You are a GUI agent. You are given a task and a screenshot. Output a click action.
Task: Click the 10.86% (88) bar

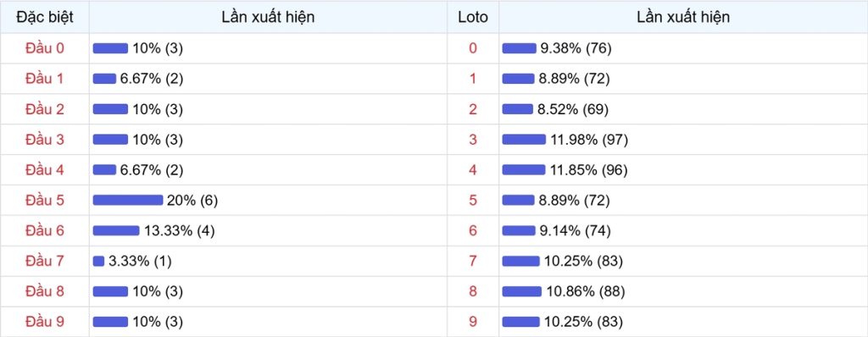[x=521, y=291]
